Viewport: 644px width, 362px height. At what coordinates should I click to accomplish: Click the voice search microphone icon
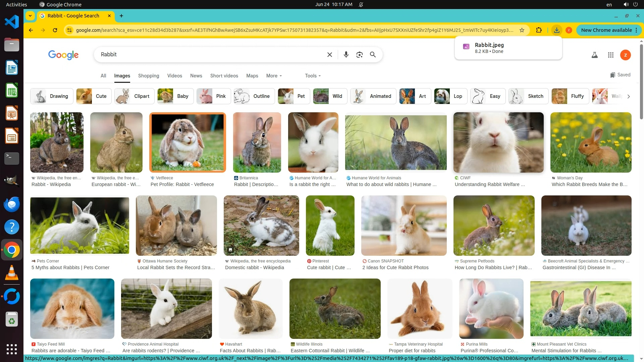click(x=346, y=55)
